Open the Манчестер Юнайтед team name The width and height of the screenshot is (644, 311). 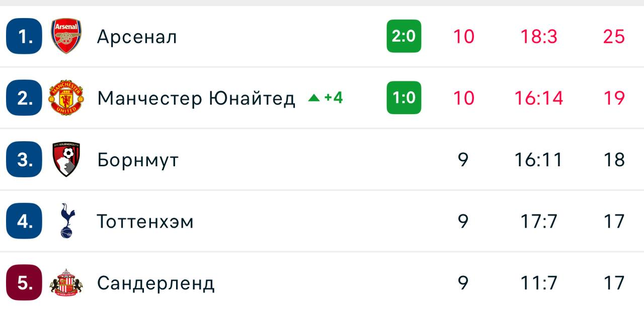[196, 98]
